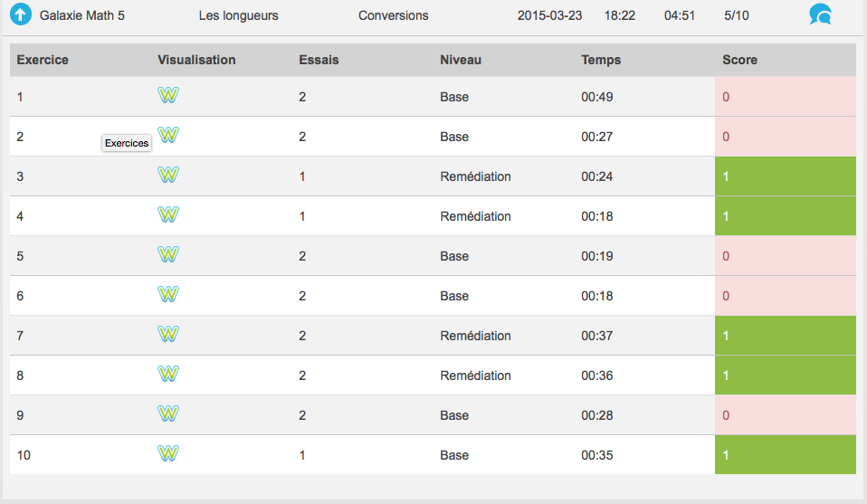Click time 00:35 in exercise 10 row

pyautogui.click(x=596, y=455)
